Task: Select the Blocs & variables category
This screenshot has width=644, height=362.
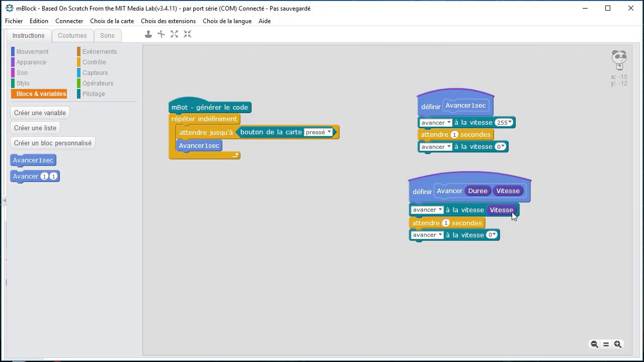Action: click(x=39, y=94)
